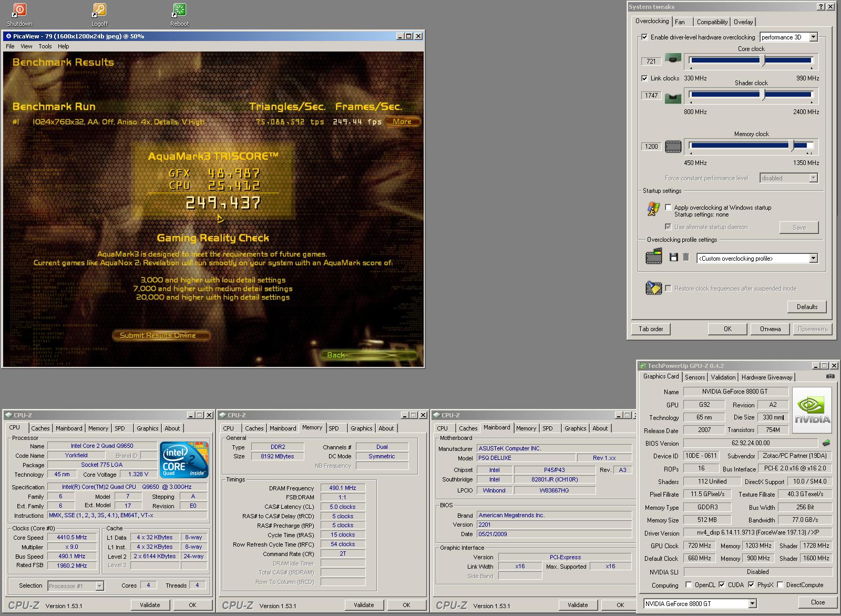The height and width of the screenshot is (616, 841).
Task: Save BIOS using GPU-Z chip icon
Action: pyautogui.click(x=826, y=443)
